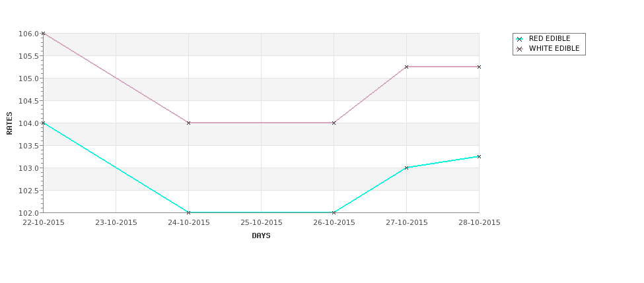Select Red Edible data point at 27-10-2015
Viewport: 644px width, 283px height.
407,168
